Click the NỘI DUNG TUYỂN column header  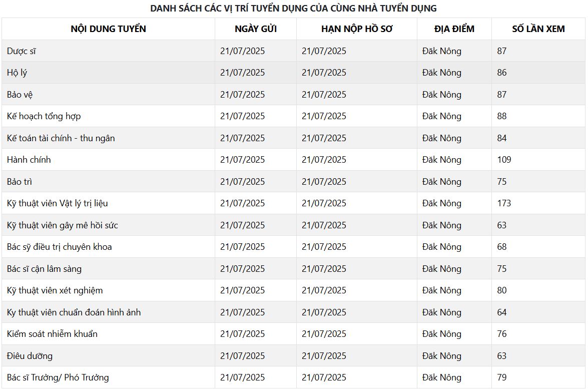coord(108,29)
